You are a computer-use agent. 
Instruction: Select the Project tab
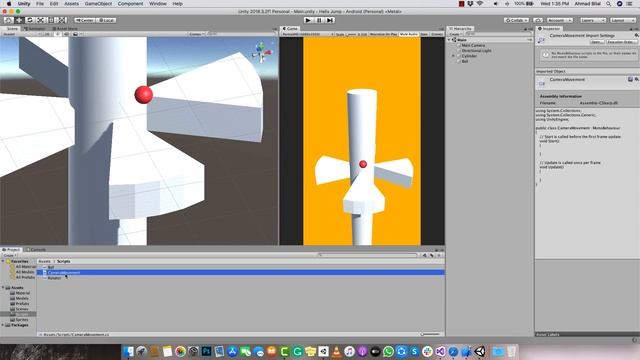[11, 249]
